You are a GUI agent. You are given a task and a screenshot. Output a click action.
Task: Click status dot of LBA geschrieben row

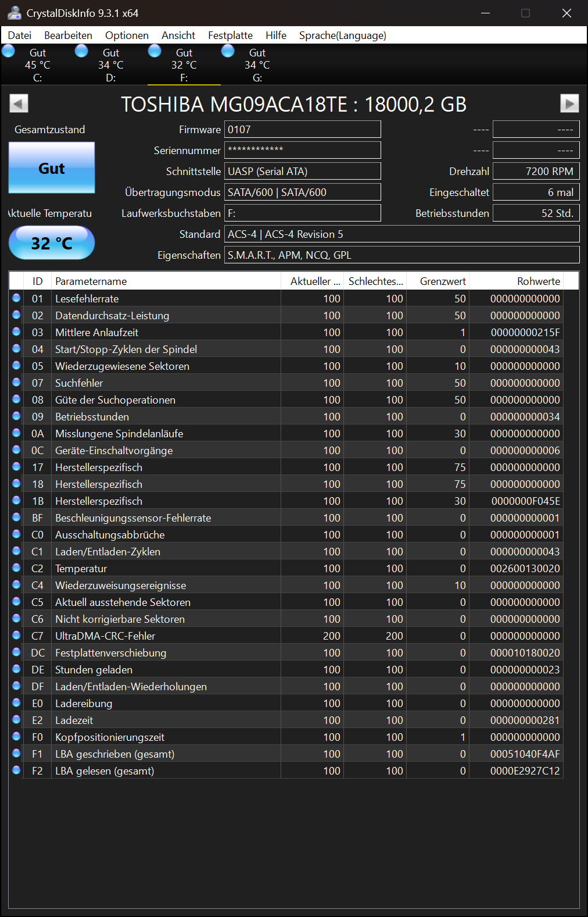coord(16,753)
